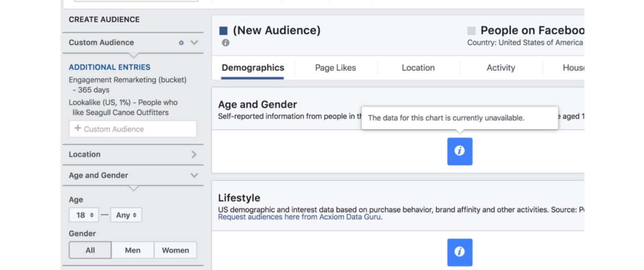Click the Country: United States of America text
The image size is (644, 270).
point(525,42)
